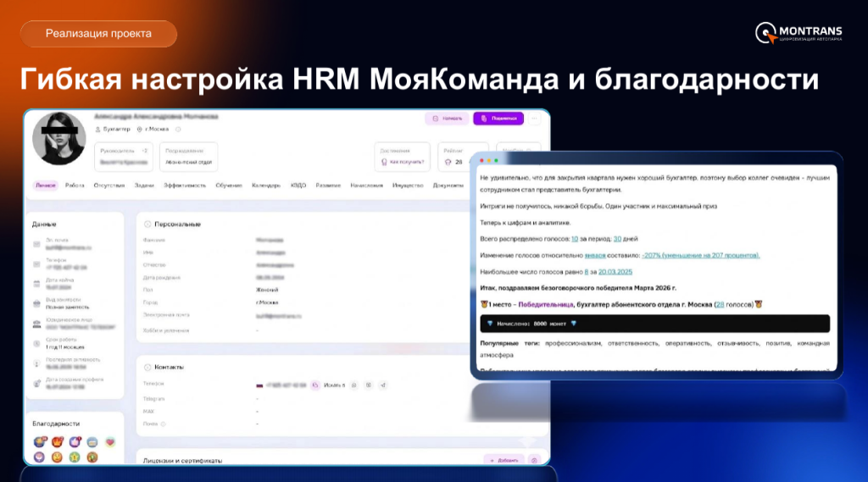Click the icon right of Добавить button
This screenshot has height=482, width=868.
point(534,460)
